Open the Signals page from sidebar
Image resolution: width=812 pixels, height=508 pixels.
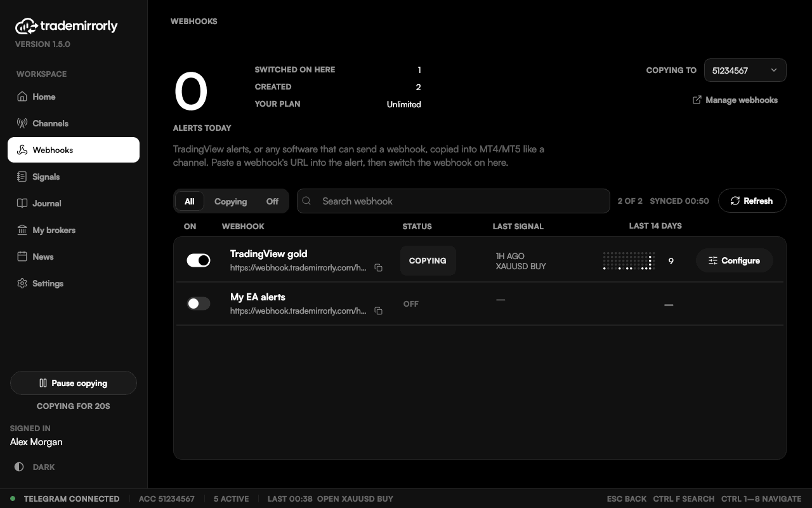74,177
